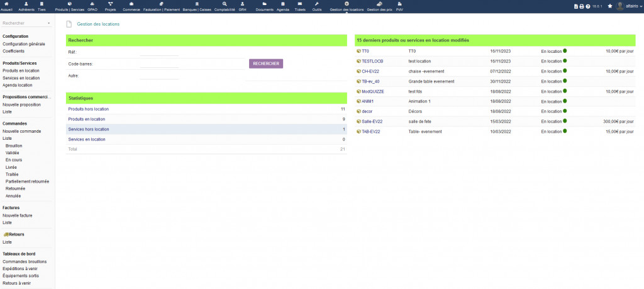
Task: Focus the Code-barres input field
Action: [x=159, y=64]
